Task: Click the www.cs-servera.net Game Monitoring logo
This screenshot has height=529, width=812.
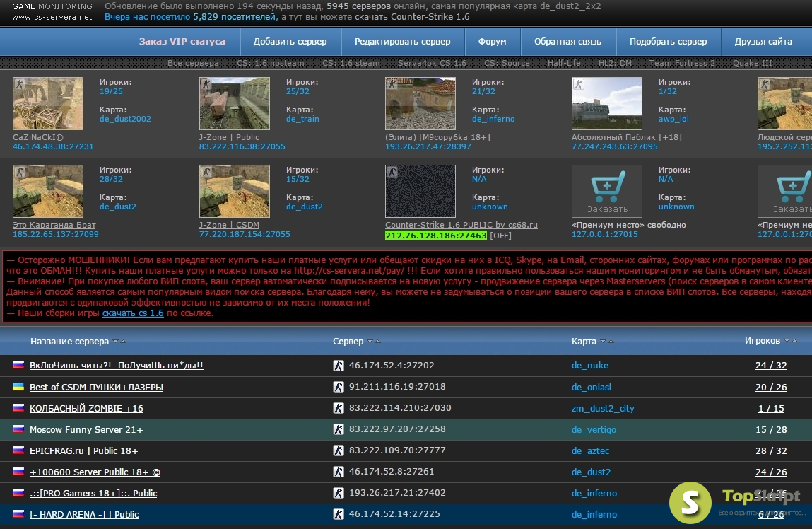Action: 52,11
